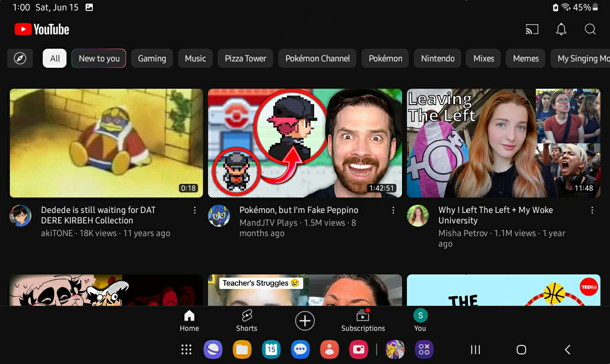Open the YouTube home logo
The height and width of the screenshot is (364, 610).
(x=42, y=30)
